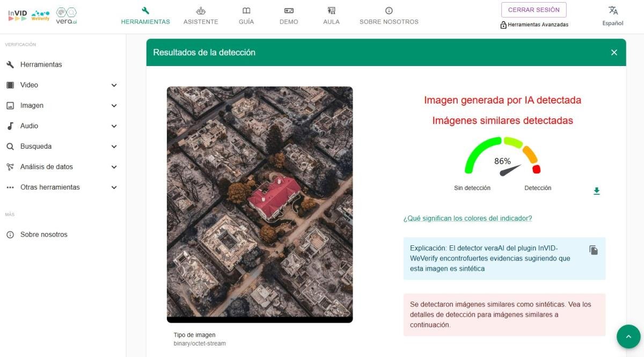
Task: Click the vera.ai logo
Action: 67,15
